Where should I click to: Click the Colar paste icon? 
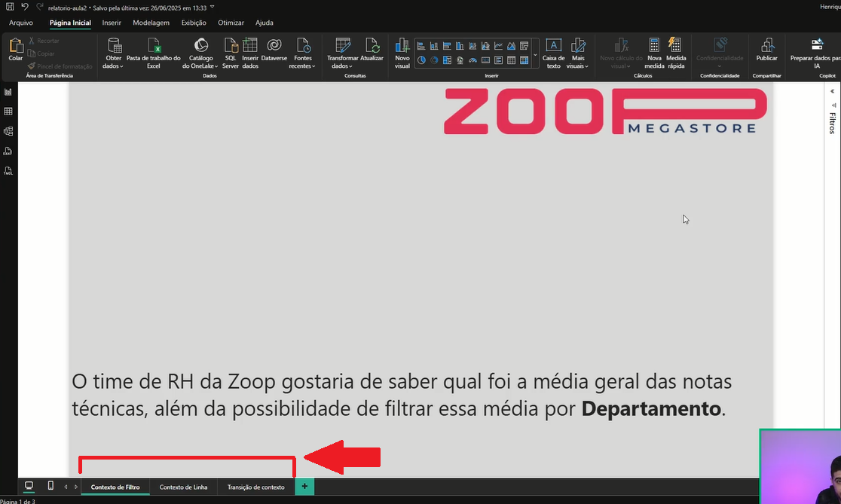click(16, 46)
